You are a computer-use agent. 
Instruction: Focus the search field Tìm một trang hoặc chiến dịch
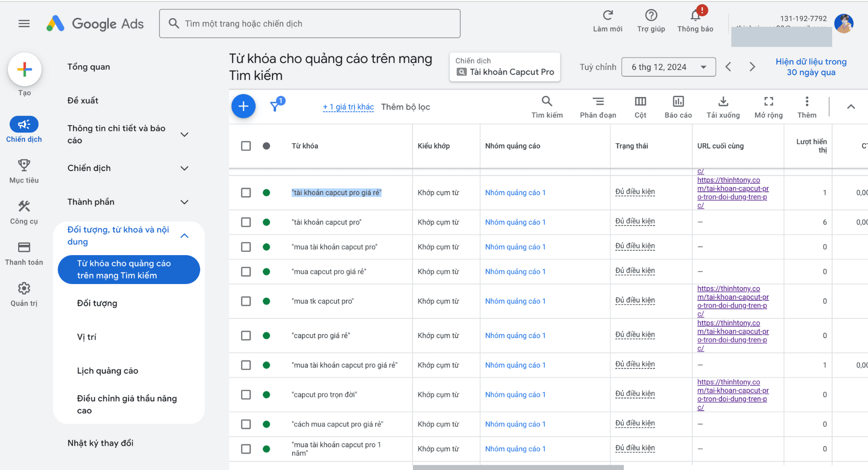(x=310, y=24)
